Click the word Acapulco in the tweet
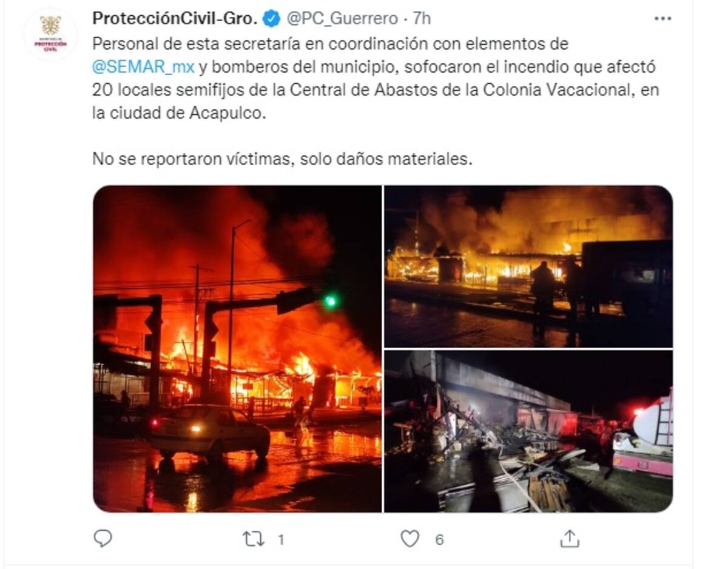Viewport: 728px width, 569px height. (x=234, y=113)
